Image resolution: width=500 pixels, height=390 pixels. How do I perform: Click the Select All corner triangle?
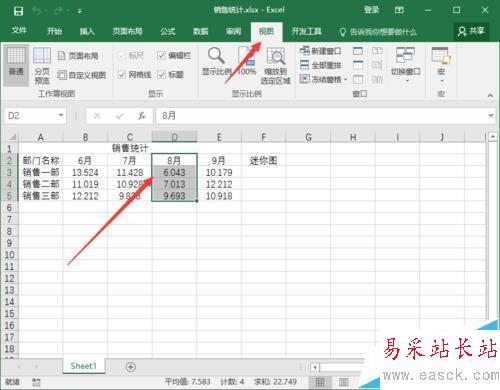click(12, 137)
